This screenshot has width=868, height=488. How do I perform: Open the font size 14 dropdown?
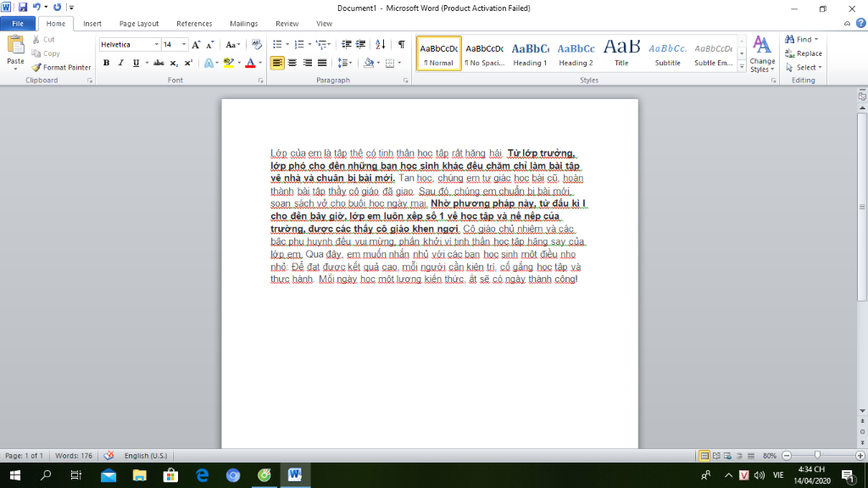click(184, 45)
